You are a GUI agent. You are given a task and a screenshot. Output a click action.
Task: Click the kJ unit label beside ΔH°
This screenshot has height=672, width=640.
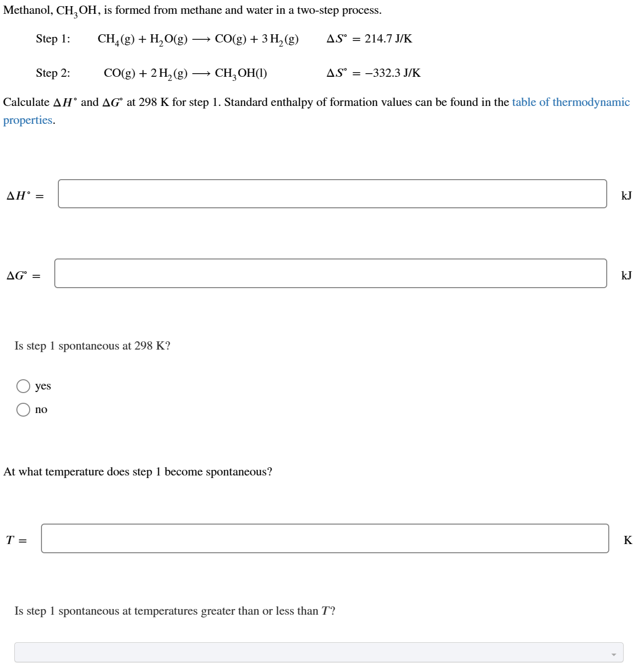(626, 195)
